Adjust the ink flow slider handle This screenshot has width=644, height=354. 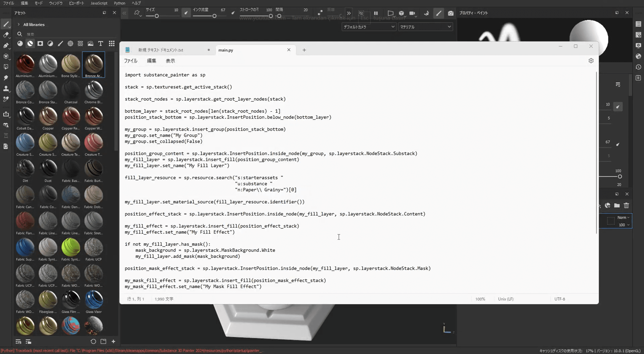(x=214, y=16)
